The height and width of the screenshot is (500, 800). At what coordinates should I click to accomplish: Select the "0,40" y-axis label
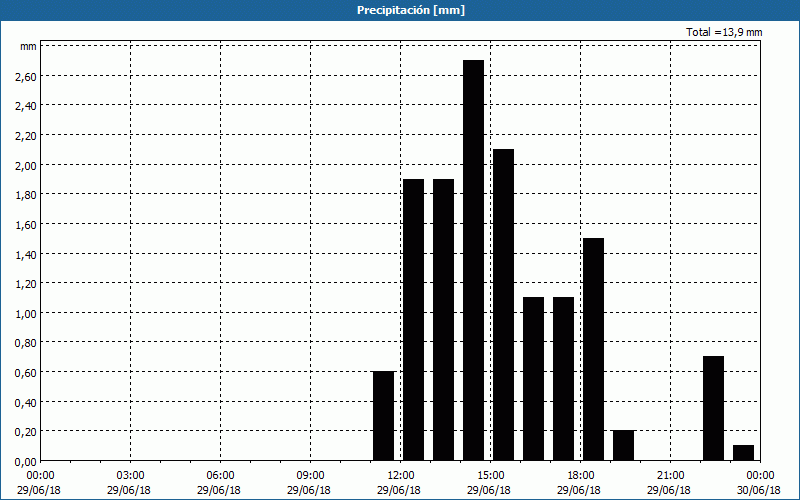click(x=26, y=403)
